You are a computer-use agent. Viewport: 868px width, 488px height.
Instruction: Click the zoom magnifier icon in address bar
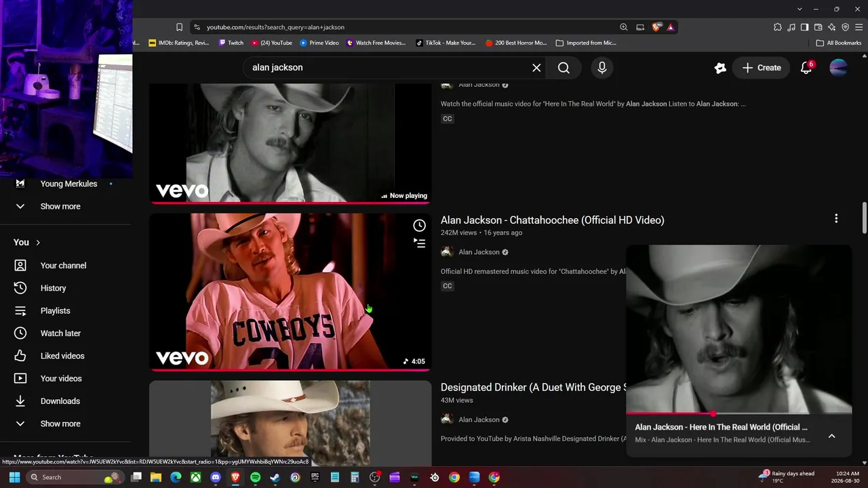pos(623,27)
